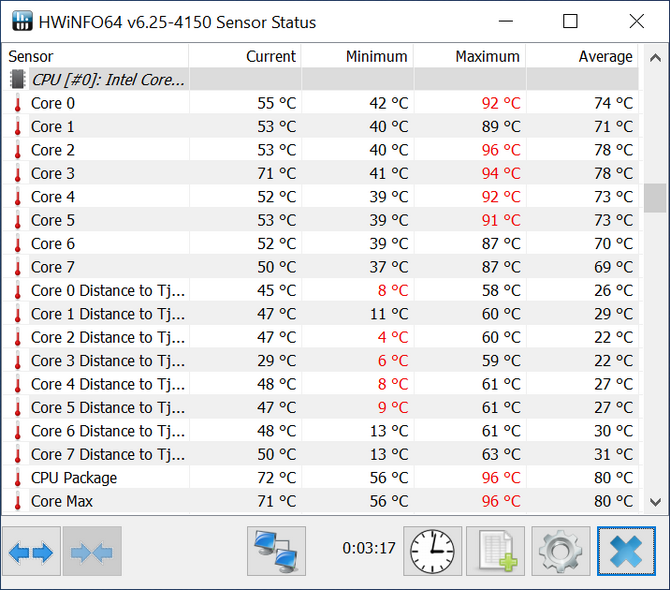Open sensor settings gear button

coord(561,551)
